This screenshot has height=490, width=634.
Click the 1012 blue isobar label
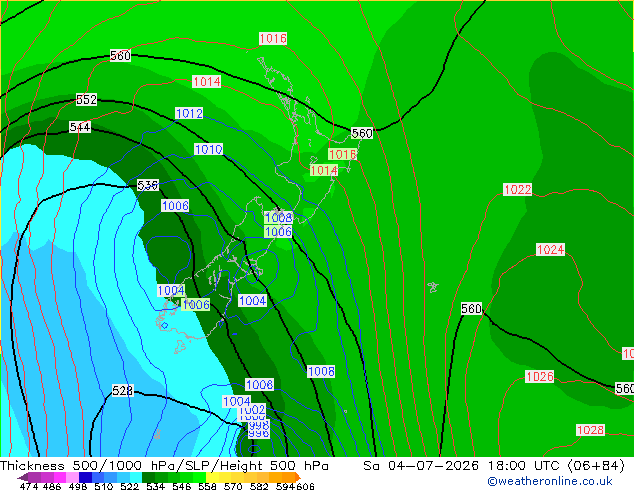click(189, 113)
